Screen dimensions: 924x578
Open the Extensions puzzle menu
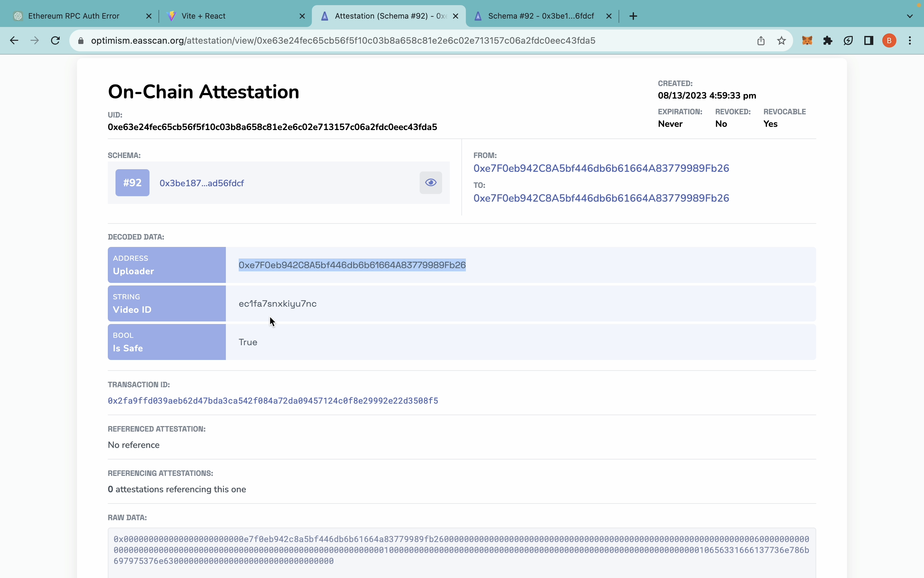coord(828,40)
